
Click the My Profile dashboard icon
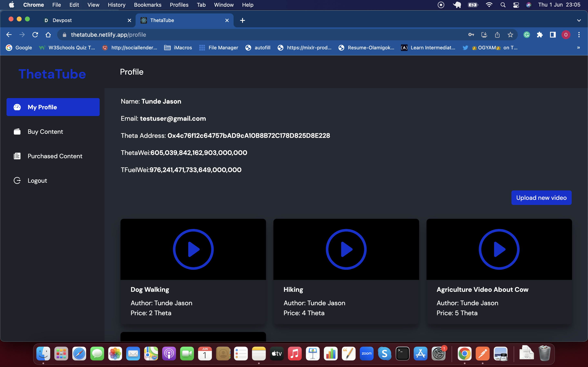point(17,107)
